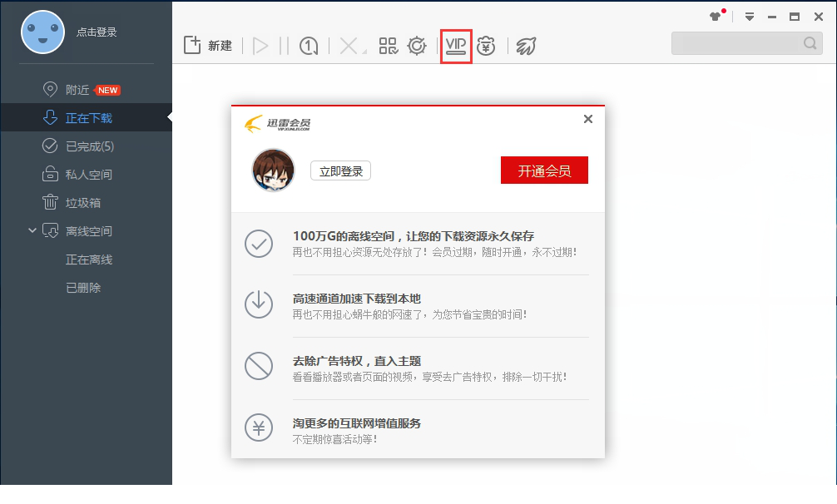
Task: Click the blue smiley avatar to log in
Action: click(42, 32)
